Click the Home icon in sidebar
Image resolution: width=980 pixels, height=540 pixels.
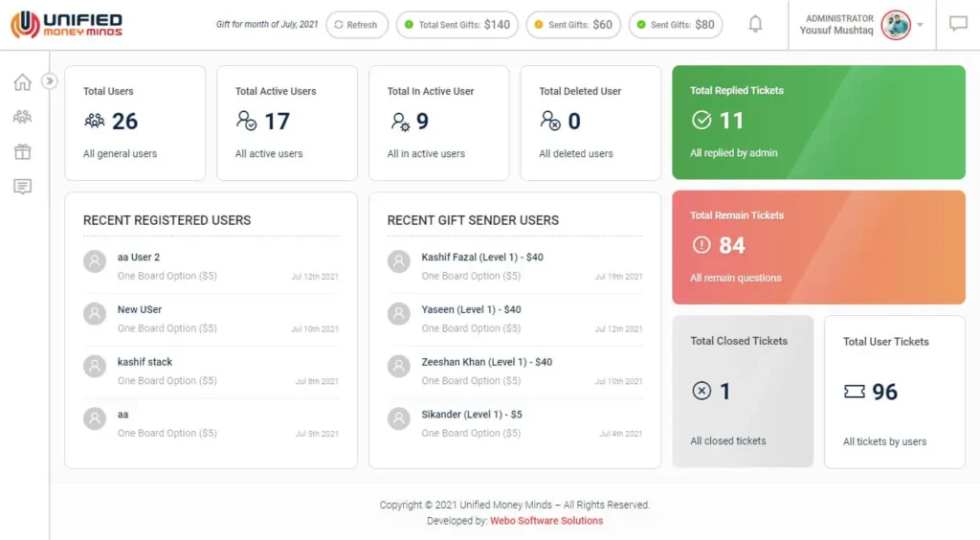[22, 82]
